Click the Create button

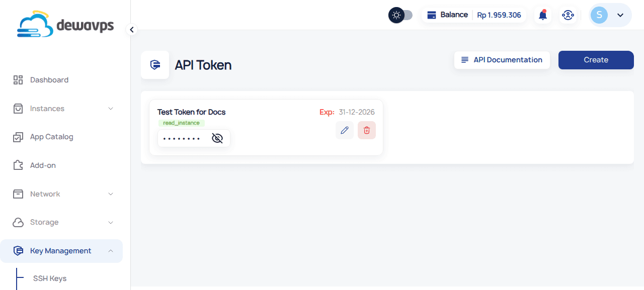pyautogui.click(x=596, y=60)
